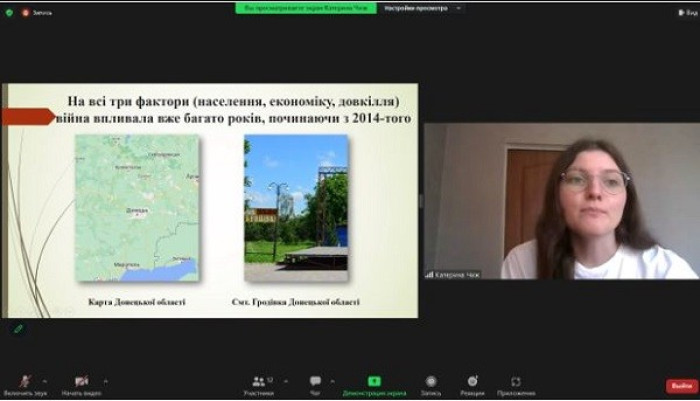Click green Демонстрация экрана share button

point(374,384)
